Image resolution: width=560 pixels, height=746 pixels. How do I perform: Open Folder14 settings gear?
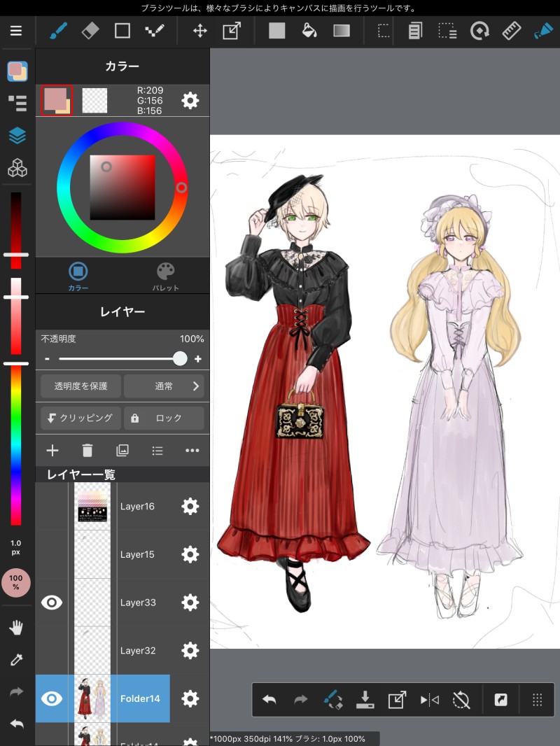(190, 698)
